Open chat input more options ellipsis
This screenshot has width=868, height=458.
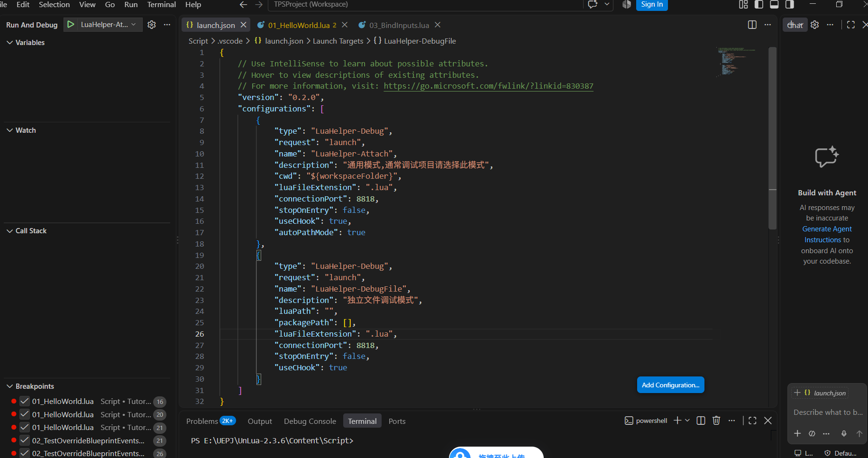[x=826, y=433]
